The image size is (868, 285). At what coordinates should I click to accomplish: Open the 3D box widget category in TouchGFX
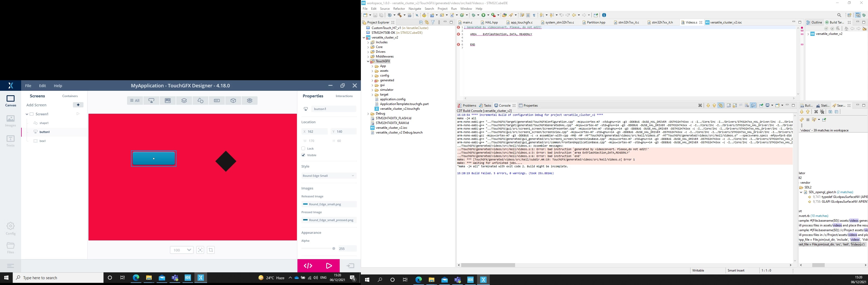(233, 100)
